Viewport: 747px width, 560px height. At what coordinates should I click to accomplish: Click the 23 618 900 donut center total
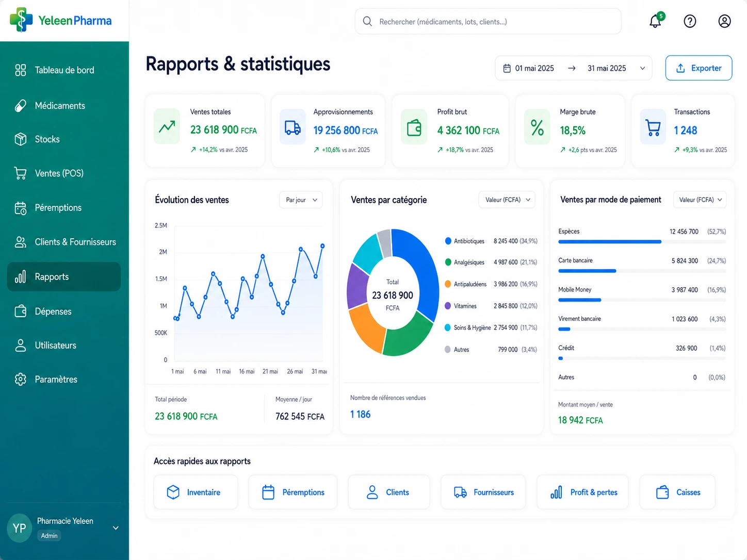393,295
